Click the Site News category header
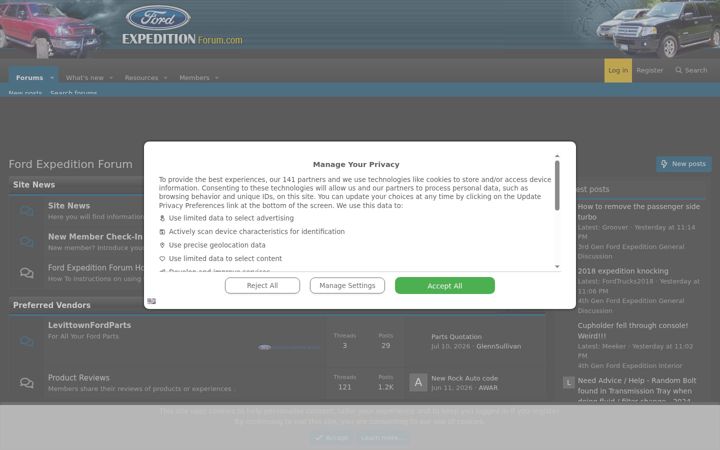The height and width of the screenshot is (450, 720). [x=34, y=185]
